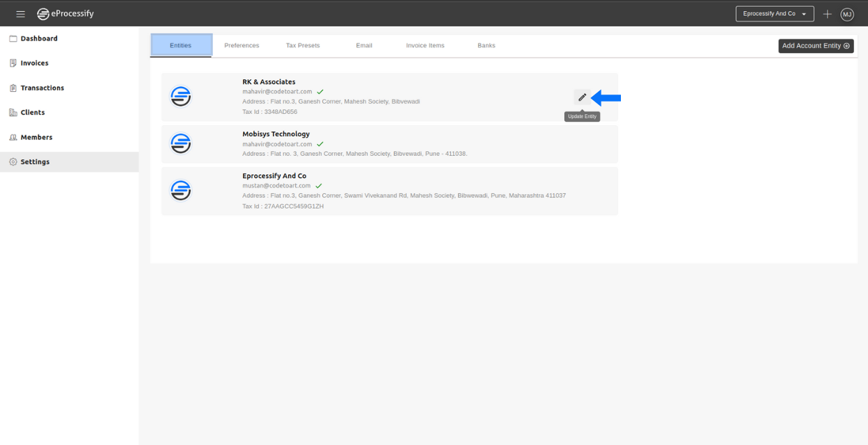Click the Add Account Entity button
This screenshot has width=868, height=445.
point(815,46)
